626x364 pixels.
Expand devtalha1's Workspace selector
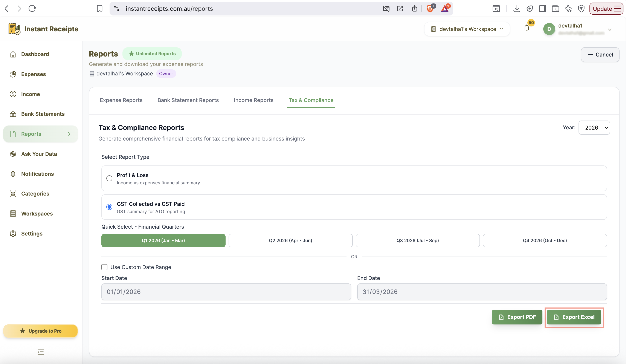pos(467,29)
